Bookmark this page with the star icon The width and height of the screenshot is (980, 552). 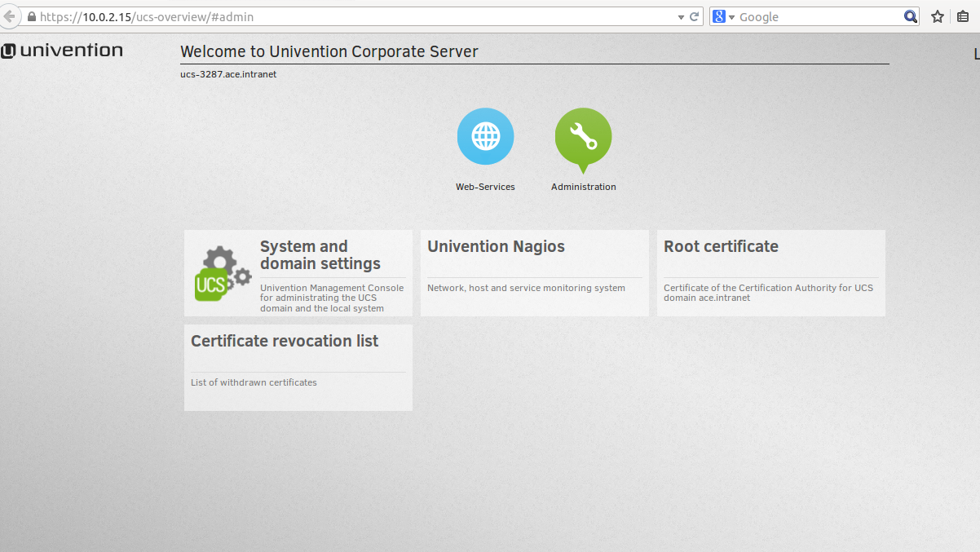(x=938, y=16)
